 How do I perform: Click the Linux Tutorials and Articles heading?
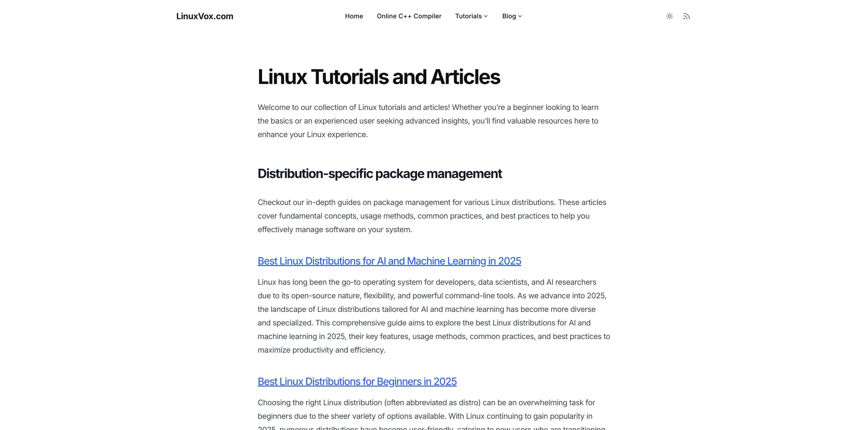click(x=379, y=77)
